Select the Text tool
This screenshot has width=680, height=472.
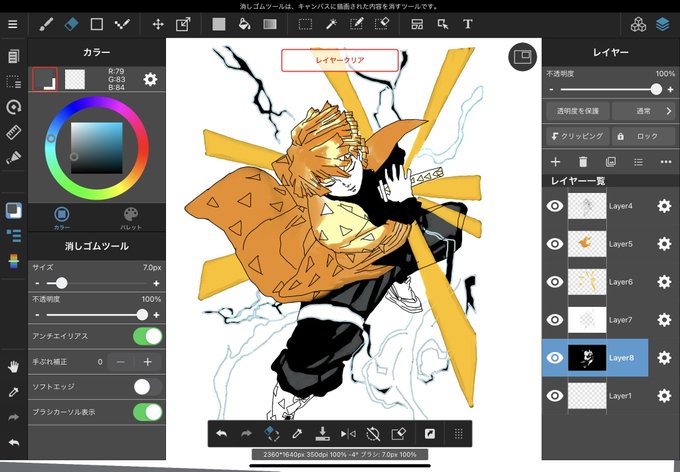tap(468, 24)
